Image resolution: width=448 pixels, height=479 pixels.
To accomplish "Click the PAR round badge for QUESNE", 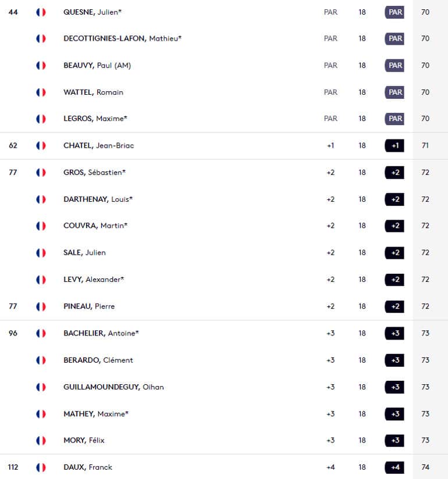I will pos(394,12).
